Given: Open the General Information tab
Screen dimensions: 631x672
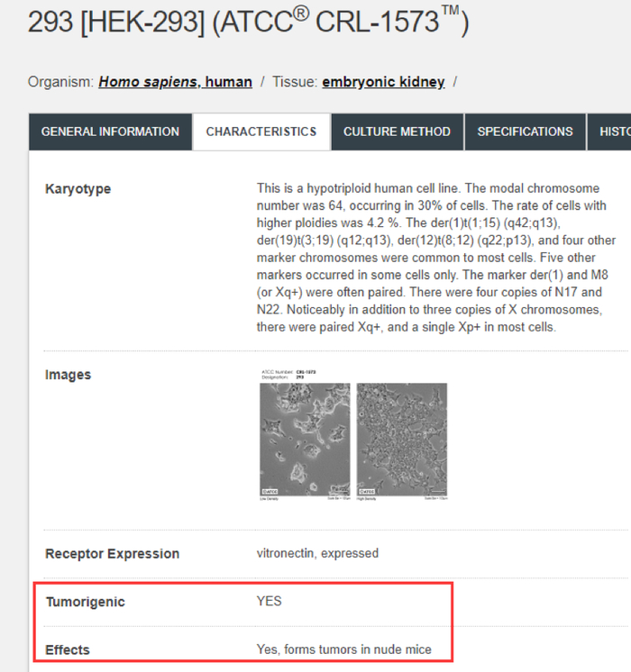Looking at the screenshot, I should tap(110, 132).
